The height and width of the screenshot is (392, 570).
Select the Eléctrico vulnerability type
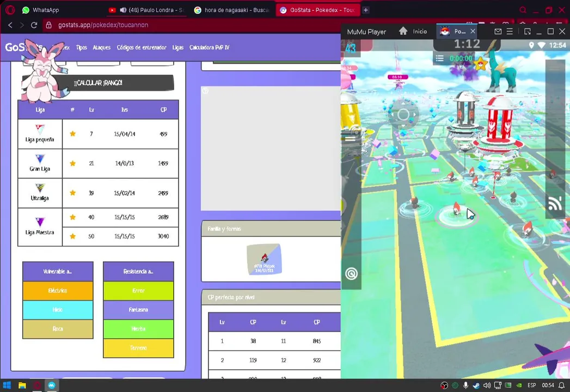[x=58, y=291]
